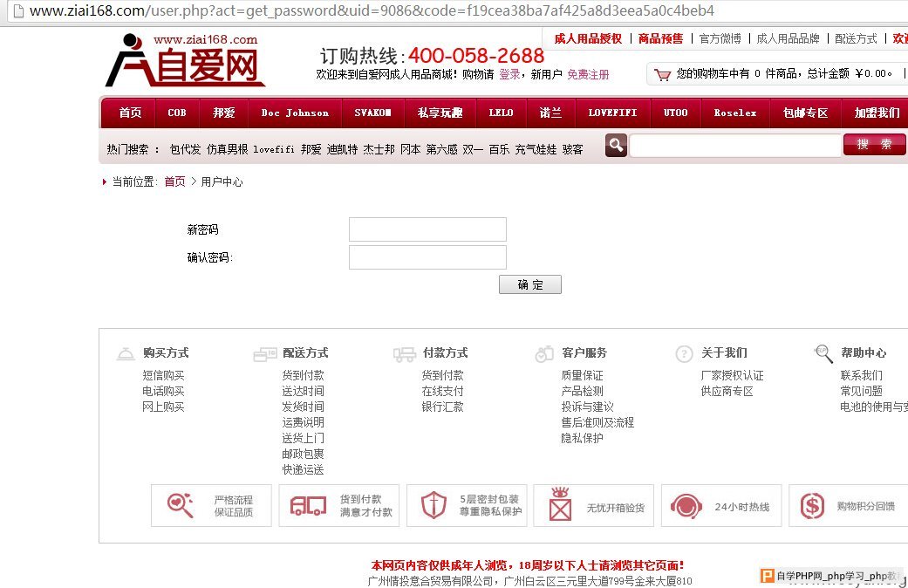
Task: Click the red 搜索 button
Action: pyautogui.click(x=874, y=144)
